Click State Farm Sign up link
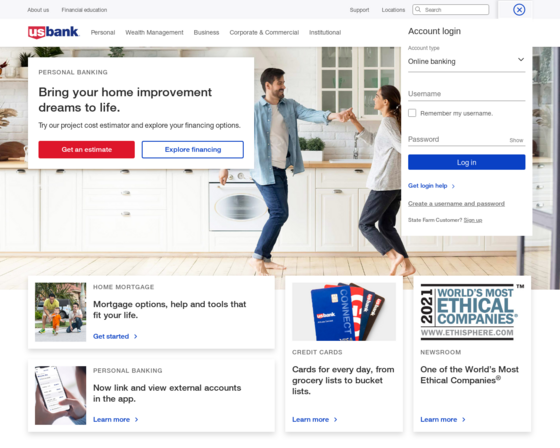Screen dimensions: 560x448 pyautogui.click(x=473, y=220)
